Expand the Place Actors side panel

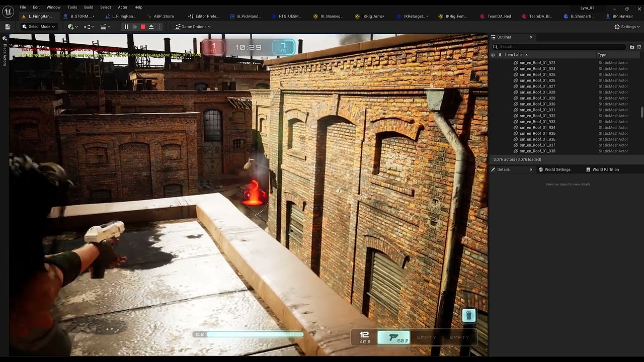pos(5,51)
